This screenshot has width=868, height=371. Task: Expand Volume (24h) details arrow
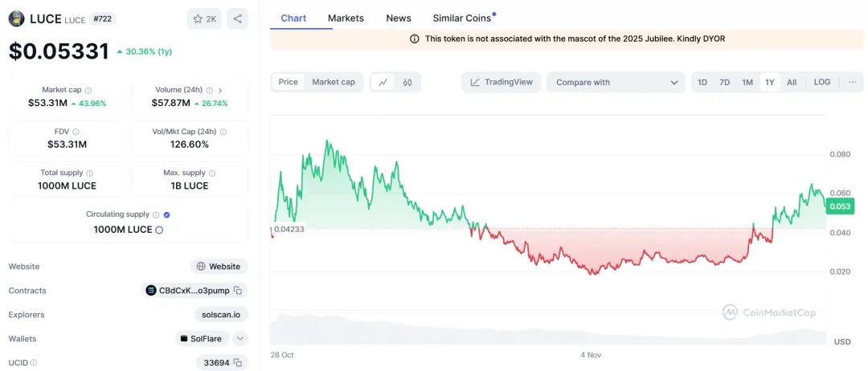tap(220, 91)
